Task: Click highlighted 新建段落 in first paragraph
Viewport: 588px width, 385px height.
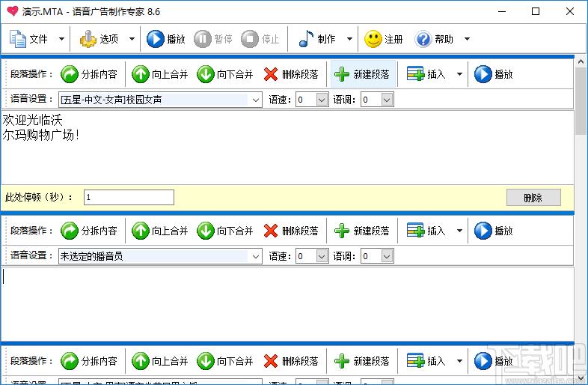Action: [x=362, y=74]
